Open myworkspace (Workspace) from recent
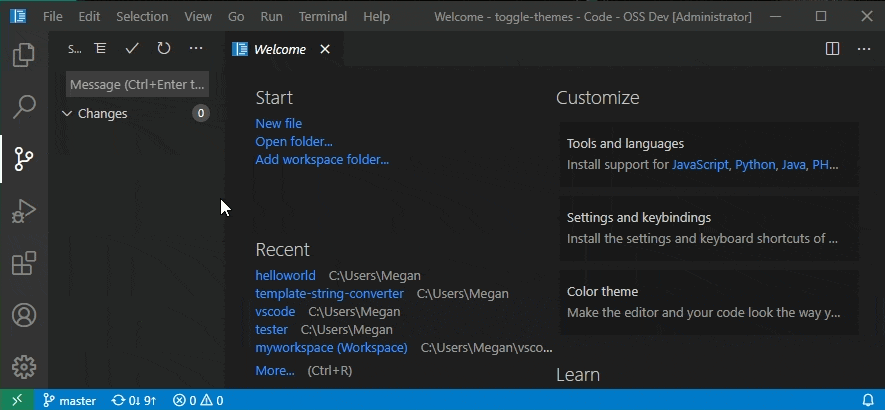 pos(331,347)
